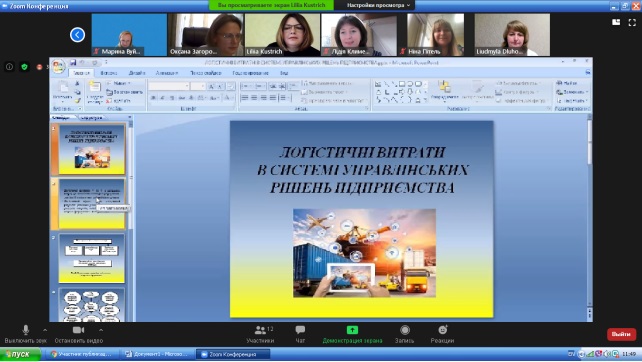Open Zoom Participants panel
This screenshot has height=362, width=642.
tap(260, 334)
